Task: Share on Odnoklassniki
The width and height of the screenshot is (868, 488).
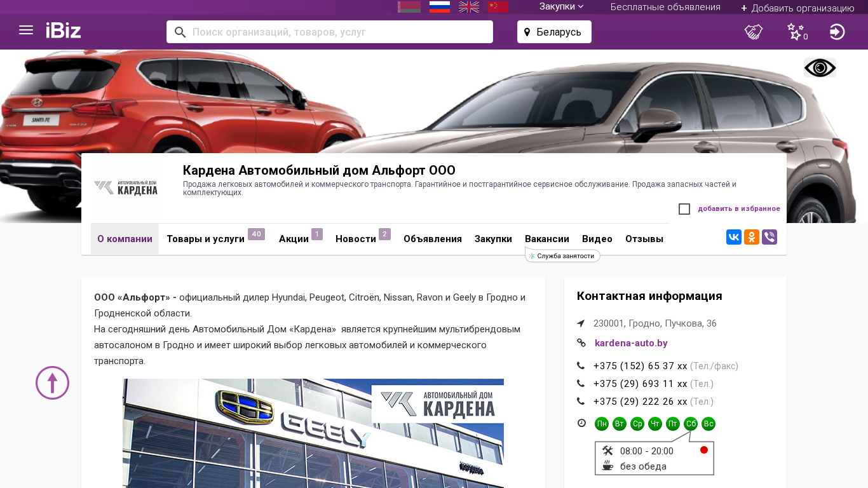Action: pyautogui.click(x=752, y=238)
